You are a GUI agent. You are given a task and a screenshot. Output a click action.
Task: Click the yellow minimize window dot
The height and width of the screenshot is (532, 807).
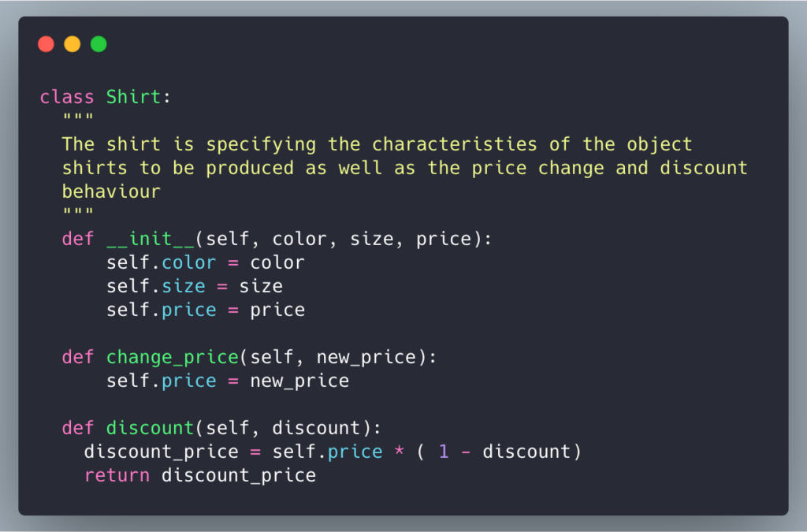(72, 44)
